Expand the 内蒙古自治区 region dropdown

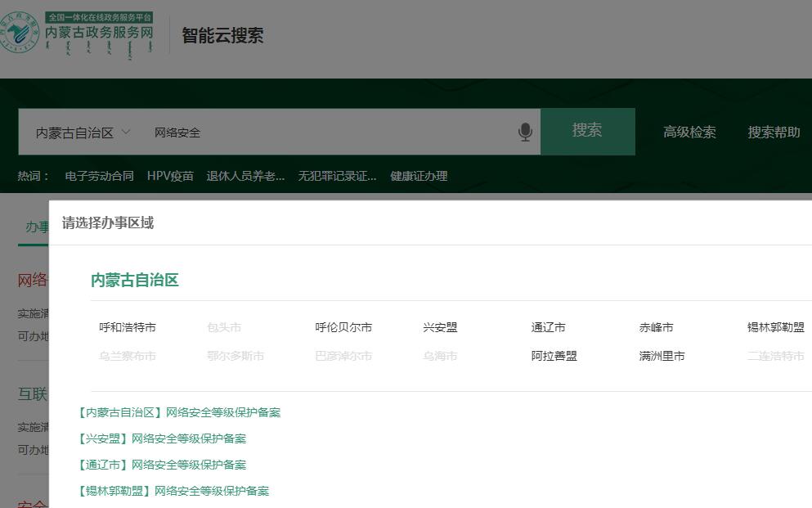(83, 133)
